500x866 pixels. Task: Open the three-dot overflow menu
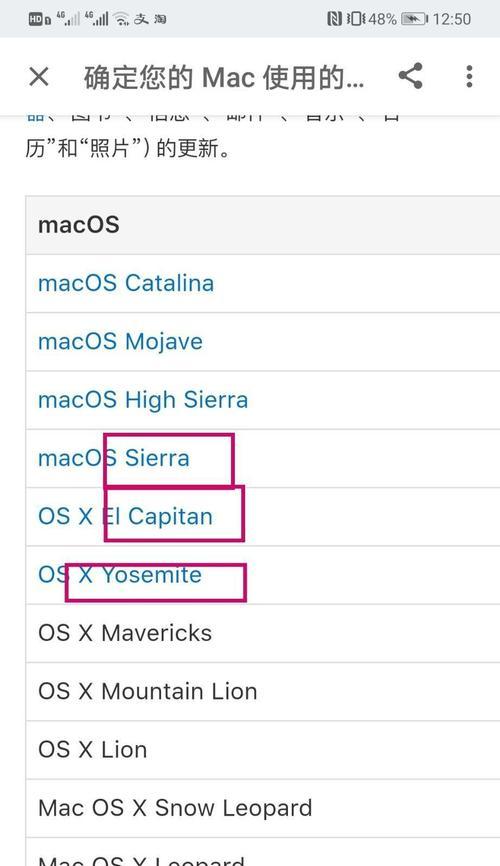coord(469,76)
